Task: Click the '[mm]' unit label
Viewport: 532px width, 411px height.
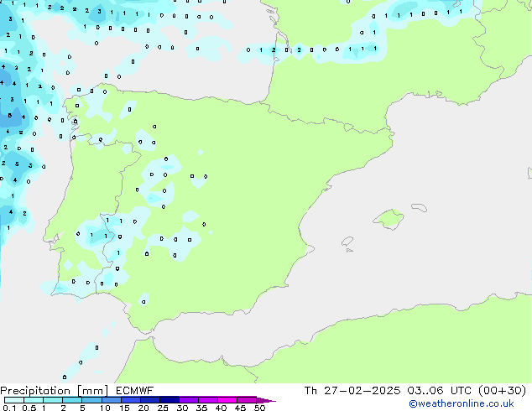Action: click(x=93, y=391)
